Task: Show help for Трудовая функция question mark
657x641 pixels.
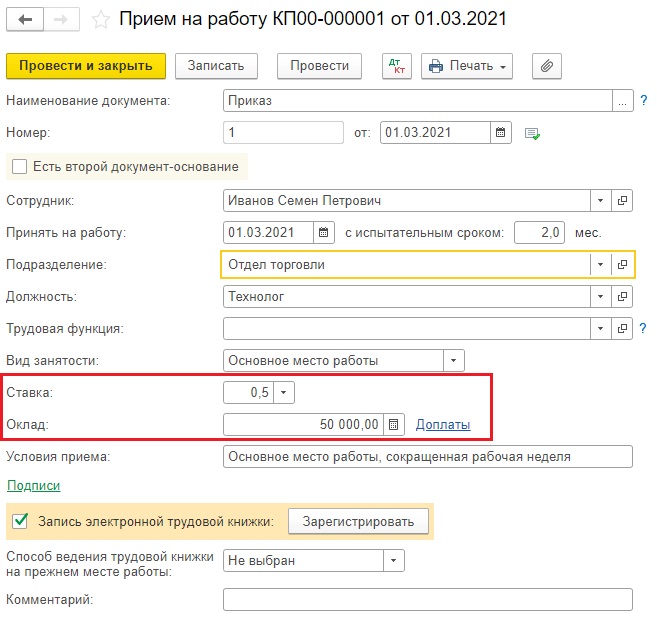Action: coord(643,328)
